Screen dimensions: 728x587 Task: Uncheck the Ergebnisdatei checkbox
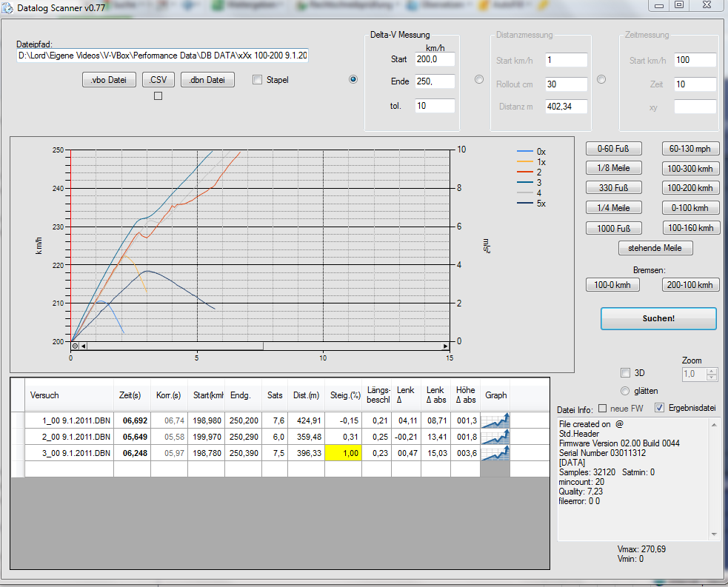coord(661,409)
